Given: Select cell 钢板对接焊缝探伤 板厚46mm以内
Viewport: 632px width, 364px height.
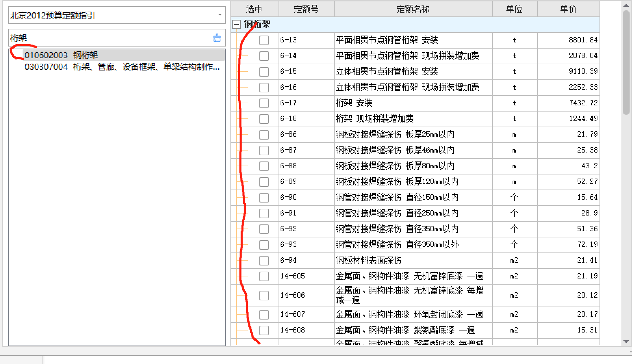Looking at the screenshot, I should 413,150.
